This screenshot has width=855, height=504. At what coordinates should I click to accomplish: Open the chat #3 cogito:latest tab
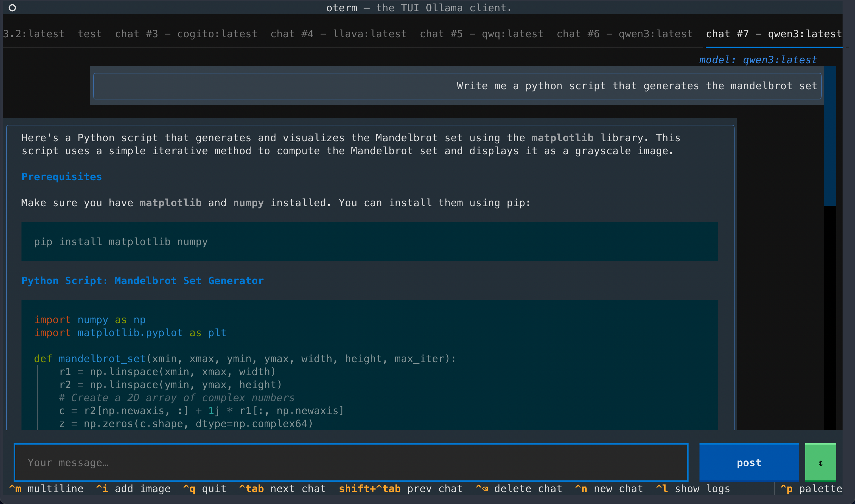pos(186,33)
